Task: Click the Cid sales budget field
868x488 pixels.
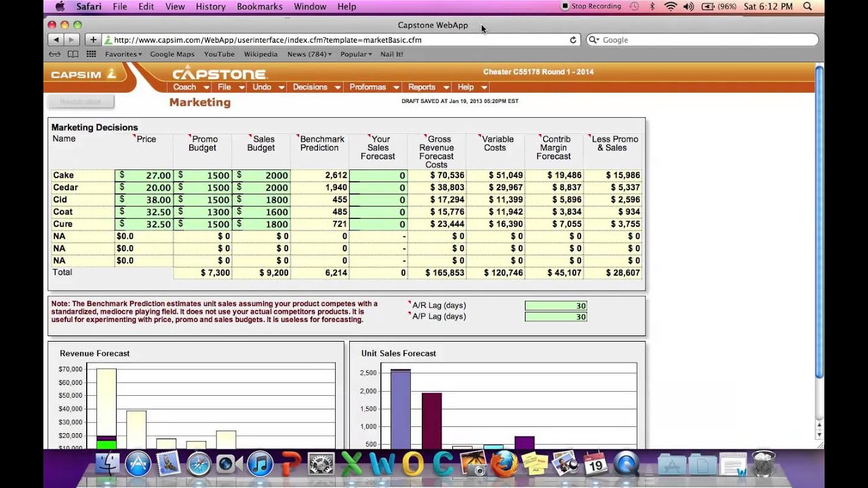Action: pos(261,200)
